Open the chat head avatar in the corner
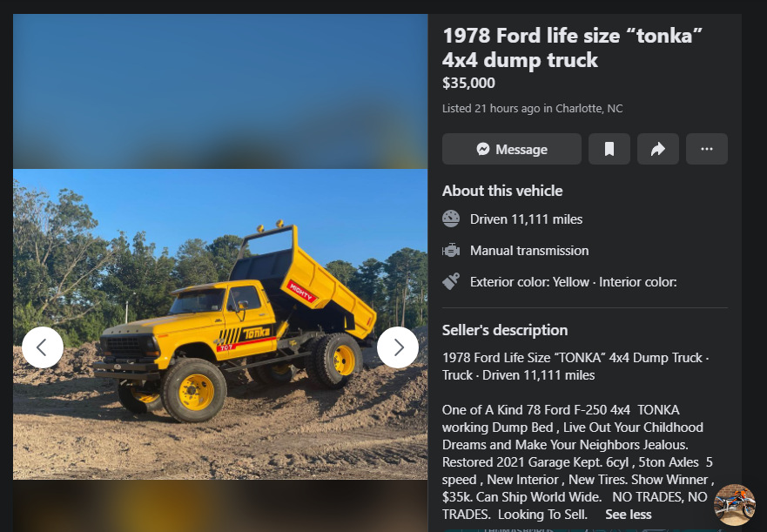The image size is (767, 532). click(x=734, y=505)
